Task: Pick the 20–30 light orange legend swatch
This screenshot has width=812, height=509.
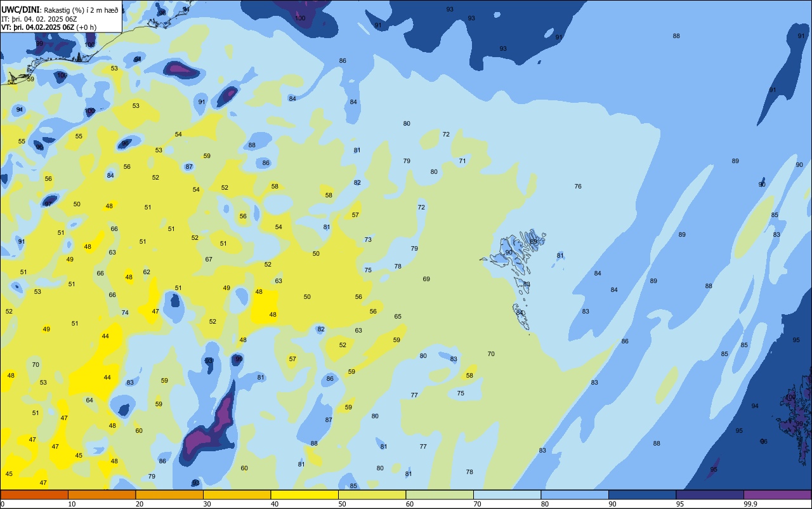Action: pyautogui.click(x=169, y=494)
